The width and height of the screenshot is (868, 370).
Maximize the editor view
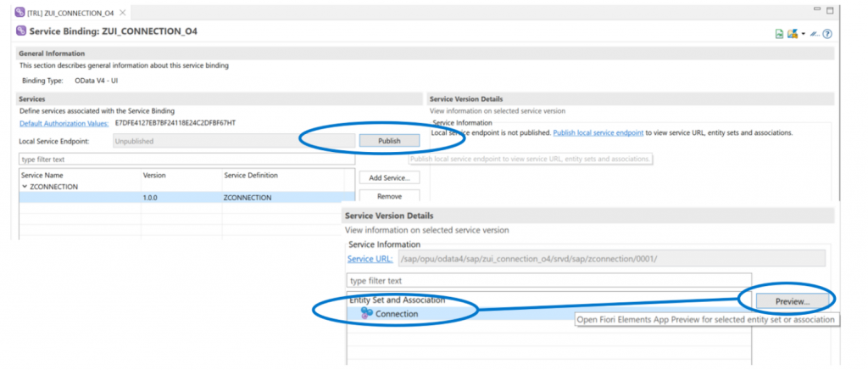click(x=830, y=10)
